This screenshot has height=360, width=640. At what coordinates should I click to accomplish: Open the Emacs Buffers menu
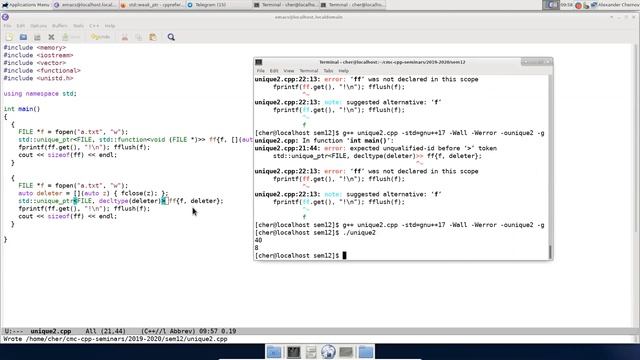(60, 26)
